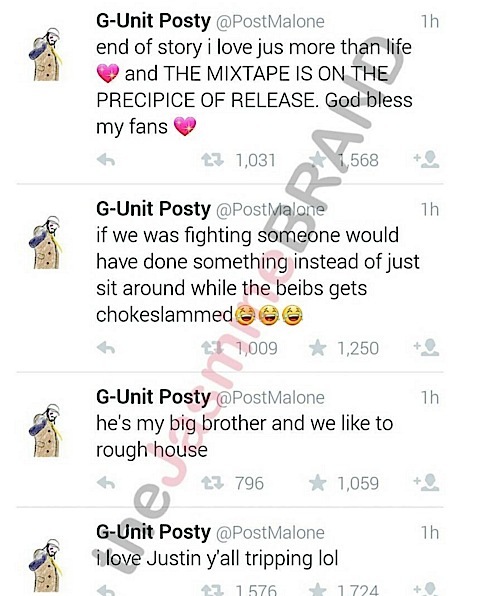Favorite the tweet with 1,059 stars
494x596 pixels.
coord(317,483)
